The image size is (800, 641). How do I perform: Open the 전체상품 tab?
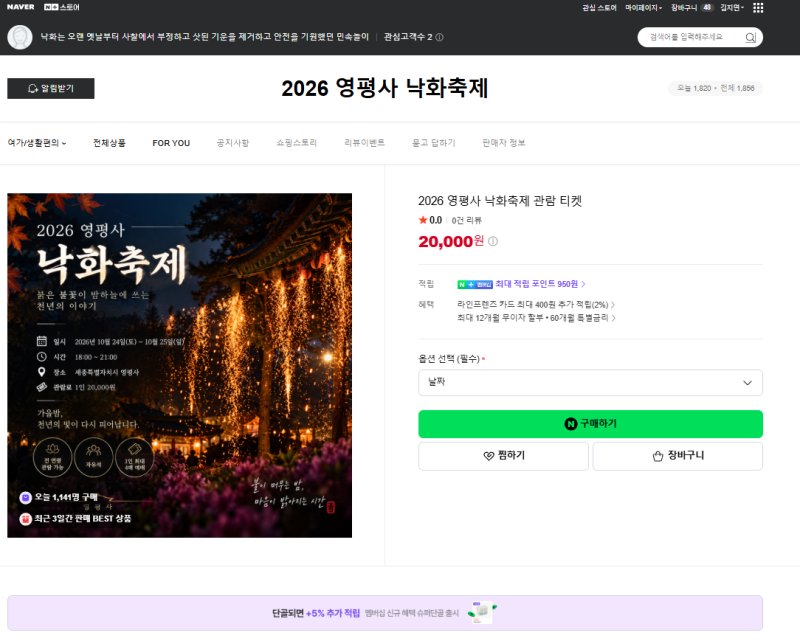109,143
